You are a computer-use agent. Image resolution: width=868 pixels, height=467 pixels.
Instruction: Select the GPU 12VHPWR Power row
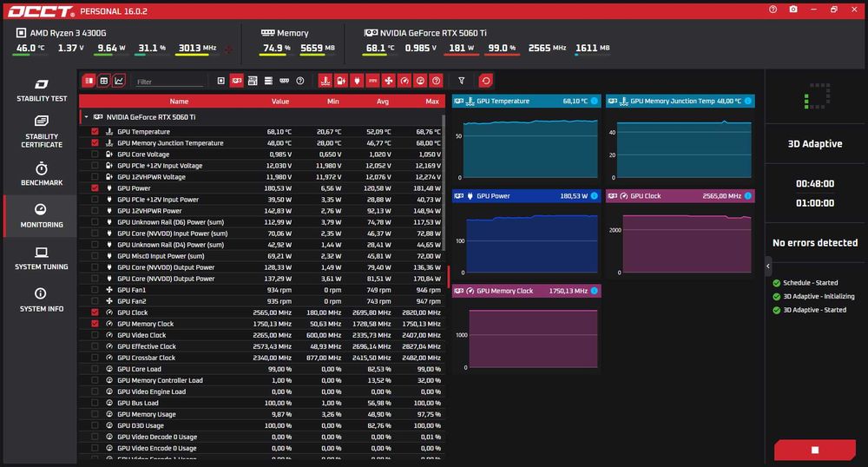[x=261, y=211]
